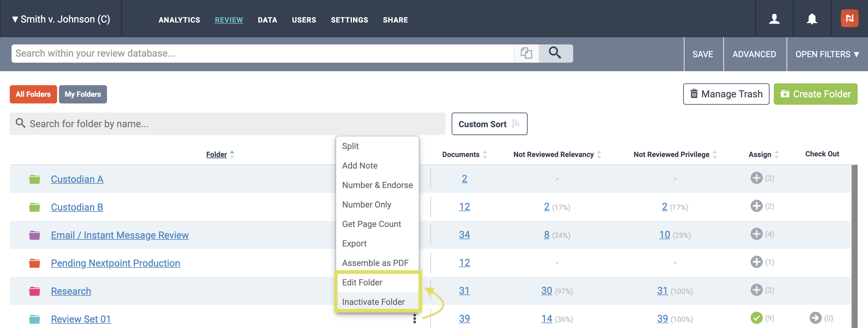Open the Research folder link

coord(71,291)
